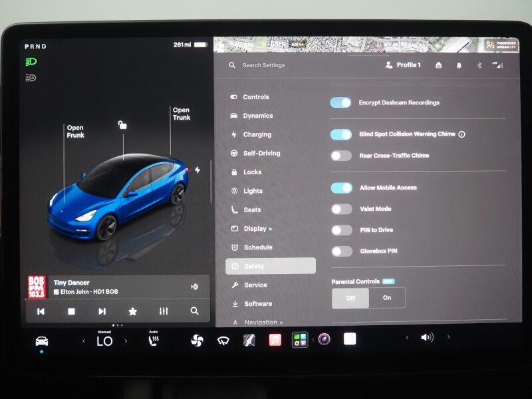Open the HomeLink garage icon
Screen dimensions: 532x399
tap(438, 65)
